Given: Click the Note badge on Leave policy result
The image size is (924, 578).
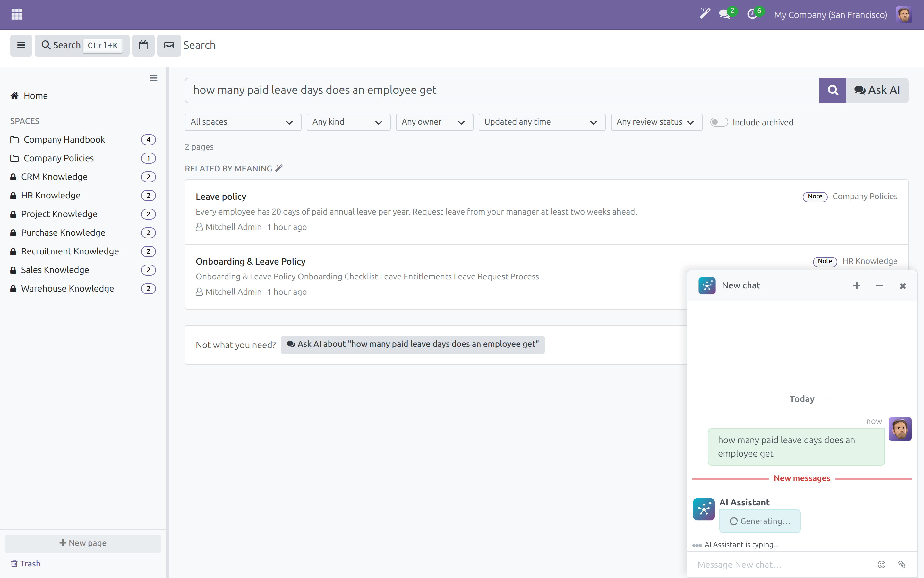Looking at the screenshot, I should 815,197.
